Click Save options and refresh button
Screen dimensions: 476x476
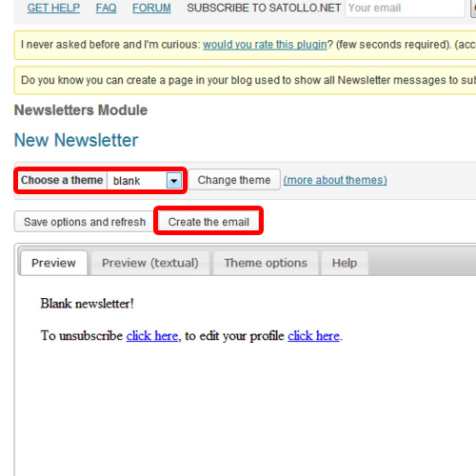click(85, 222)
